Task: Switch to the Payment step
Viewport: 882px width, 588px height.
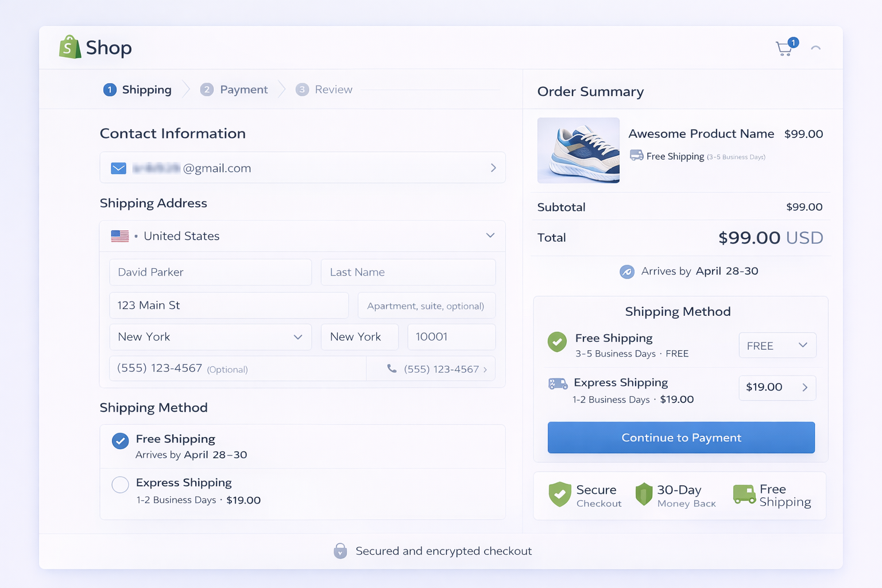Action: (234, 90)
